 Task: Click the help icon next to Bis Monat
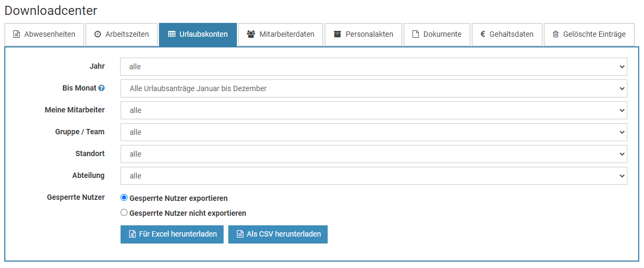click(x=101, y=88)
